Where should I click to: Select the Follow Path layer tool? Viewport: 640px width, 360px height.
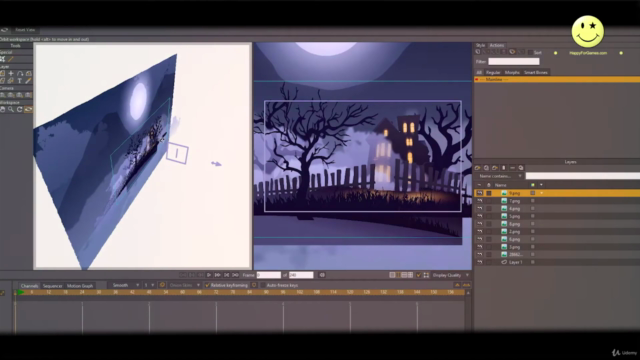click(x=20, y=73)
